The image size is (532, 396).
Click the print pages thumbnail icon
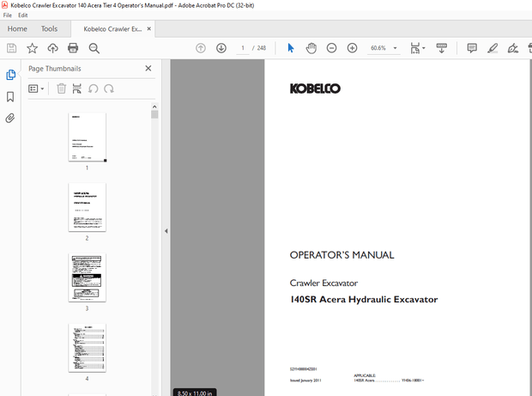(x=77, y=88)
